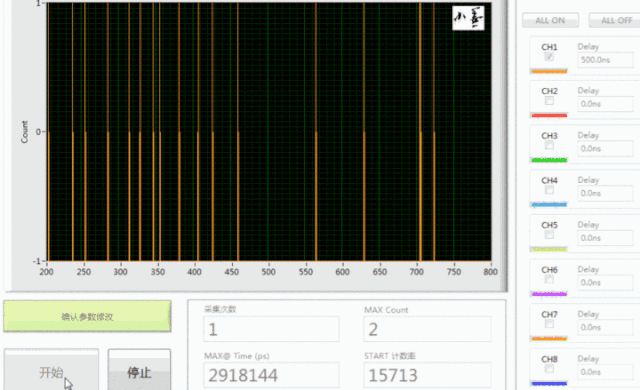Click the MAX Count label

coord(386,310)
